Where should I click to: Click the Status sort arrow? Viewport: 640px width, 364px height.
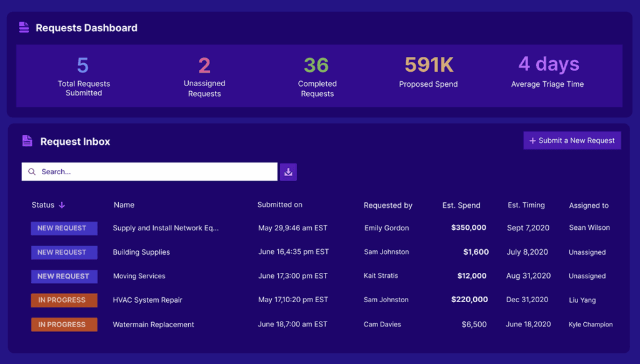[62, 205]
